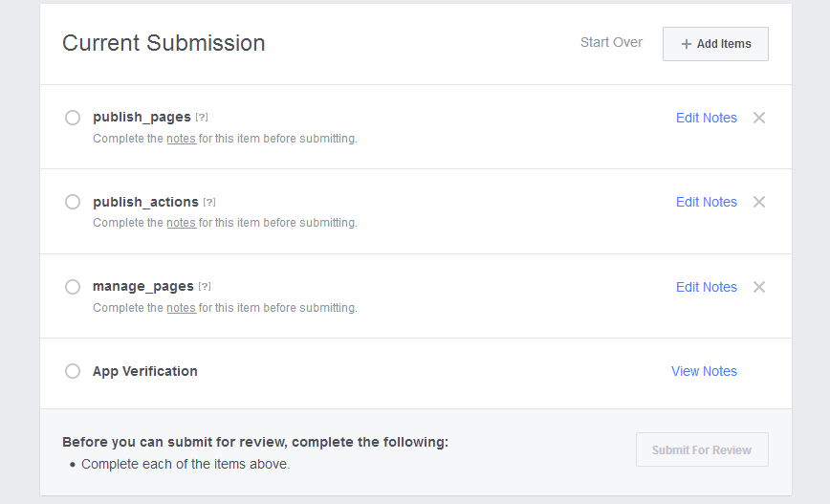The height and width of the screenshot is (504, 830).
Task: Click help [?] icon beside publish_pages
Action: tap(202, 118)
